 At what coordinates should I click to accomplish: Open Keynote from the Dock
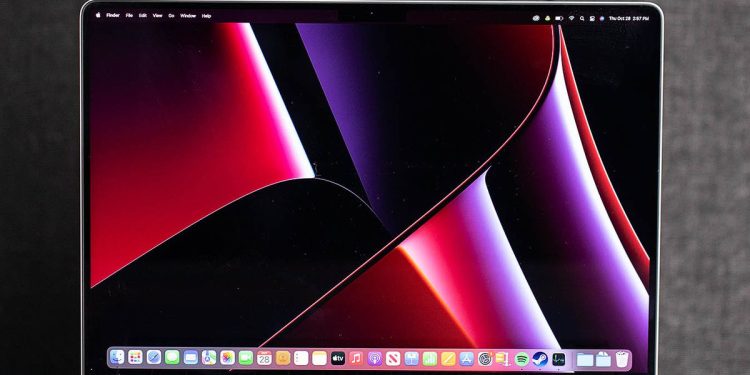point(411,358)
